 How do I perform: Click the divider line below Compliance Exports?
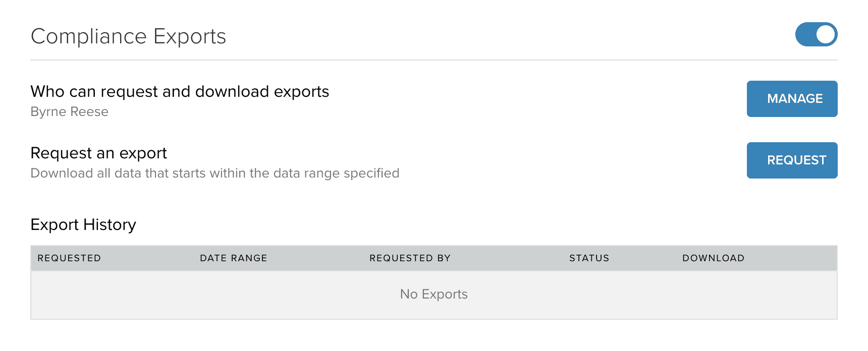(433, 60)
